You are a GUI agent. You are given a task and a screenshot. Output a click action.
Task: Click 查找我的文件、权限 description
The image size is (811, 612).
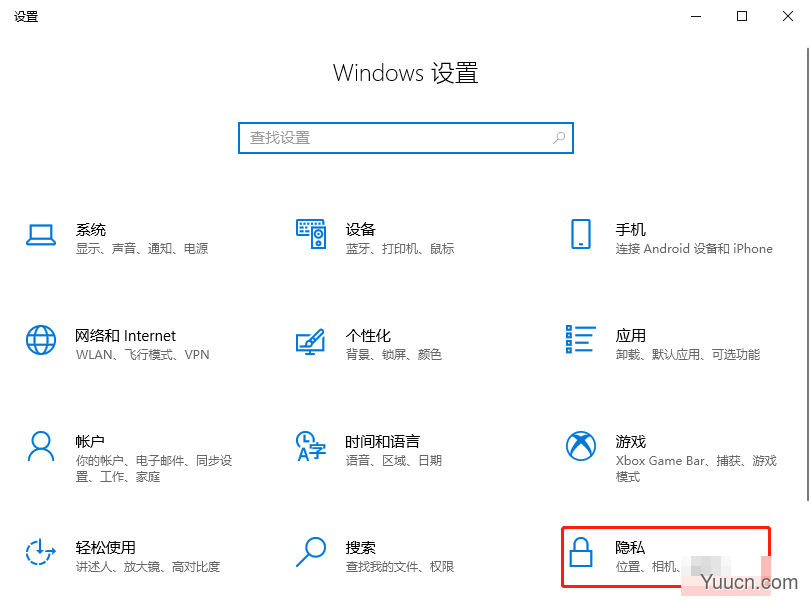(400, 566)
